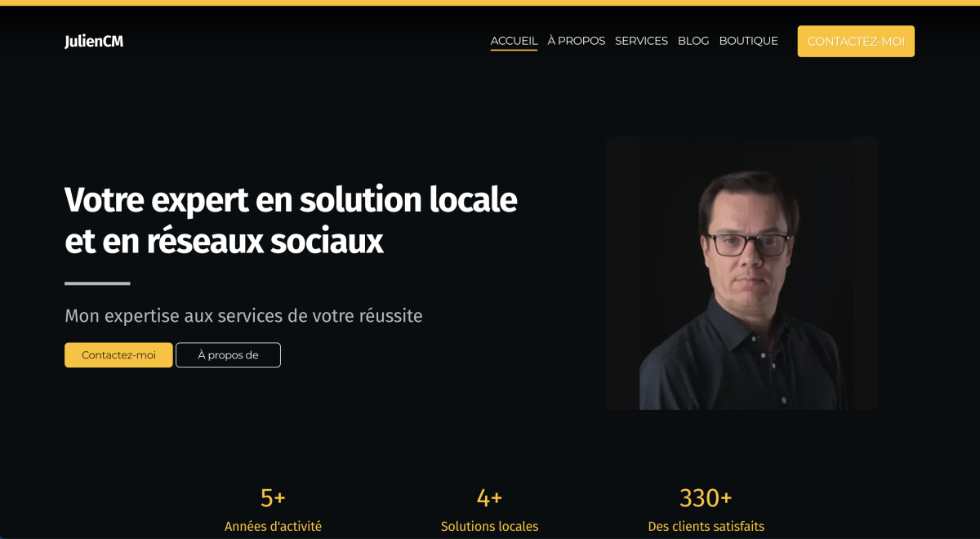This screenshot has width=980, height=539.
Task: Click the 5+ statistic number
Action: click(x=273, y=497)
